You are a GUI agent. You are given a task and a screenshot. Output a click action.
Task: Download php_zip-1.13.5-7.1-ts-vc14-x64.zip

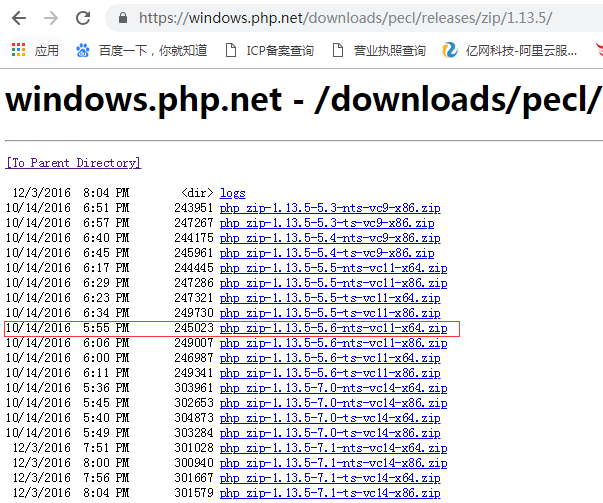tap(330, 478)
